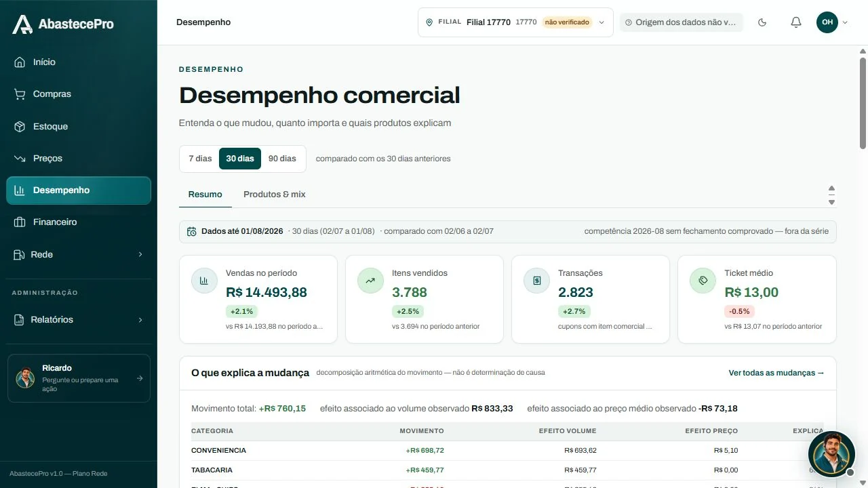Click the R$ 13,00 ticket médio value

tap(751, 293)
